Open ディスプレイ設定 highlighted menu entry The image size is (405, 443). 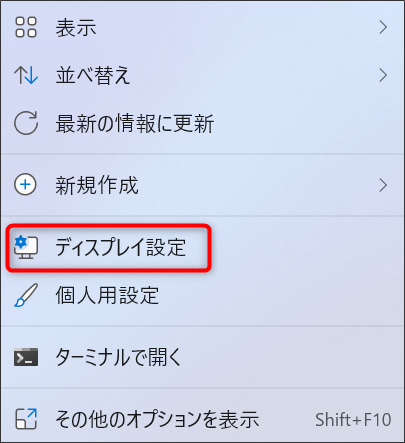pyautogui.click(x=109, y=248)
